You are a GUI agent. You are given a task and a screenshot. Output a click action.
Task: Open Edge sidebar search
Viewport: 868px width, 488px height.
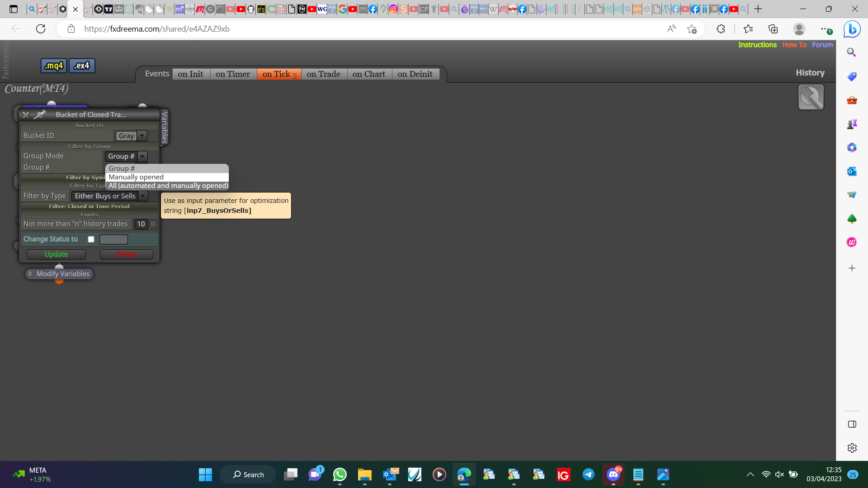click(852, 52)
